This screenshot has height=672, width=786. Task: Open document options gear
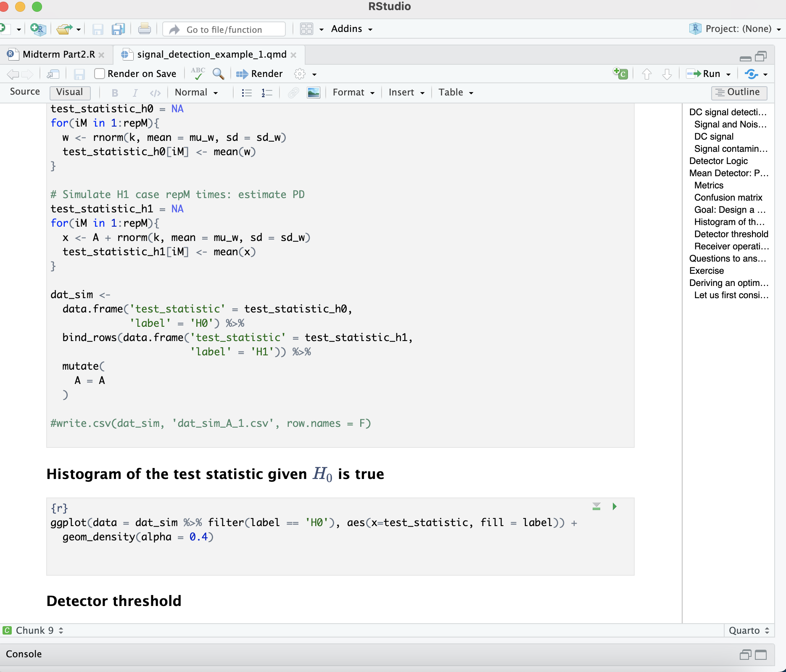click(x=300, y=74)
